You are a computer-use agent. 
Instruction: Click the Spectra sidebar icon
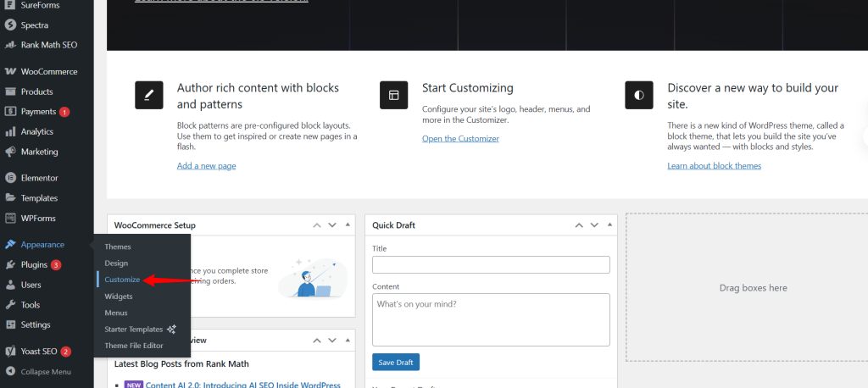(x=10, y=25)
